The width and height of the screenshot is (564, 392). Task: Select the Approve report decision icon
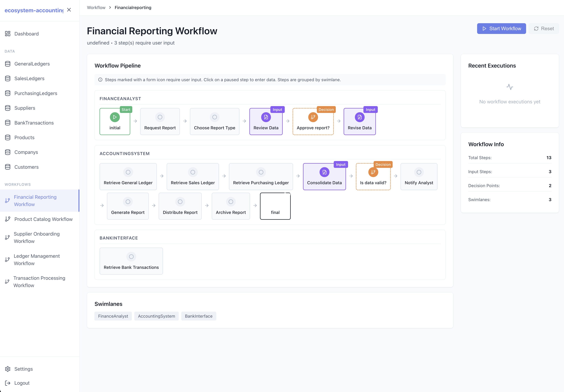(x=313, y=117)
